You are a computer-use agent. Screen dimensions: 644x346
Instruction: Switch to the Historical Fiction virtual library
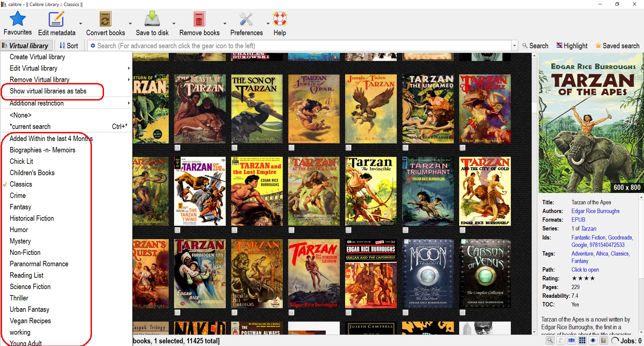tap(66, 218)
